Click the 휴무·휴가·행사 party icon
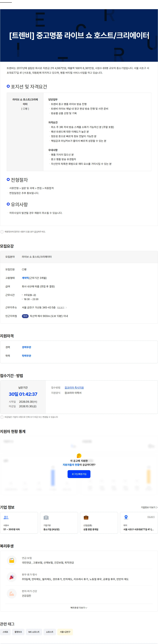Image resolution: width=158 pixels, height=644 pixels. pyautogui.click(x=12, y=577)
